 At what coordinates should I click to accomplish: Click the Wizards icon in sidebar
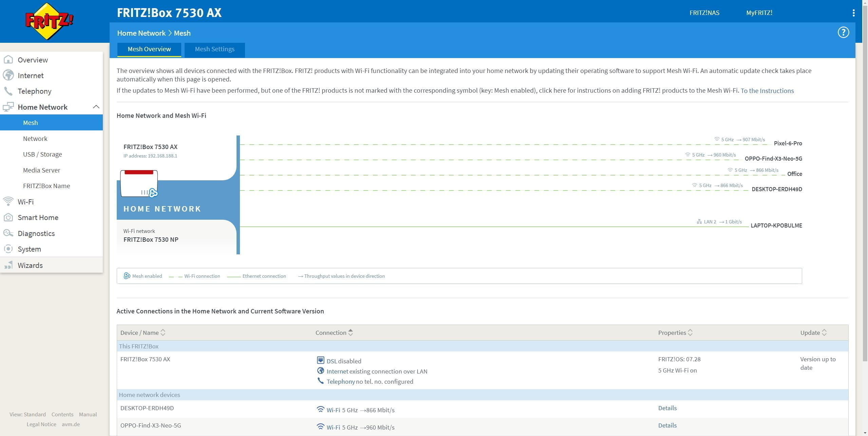[x=8, y=265]
